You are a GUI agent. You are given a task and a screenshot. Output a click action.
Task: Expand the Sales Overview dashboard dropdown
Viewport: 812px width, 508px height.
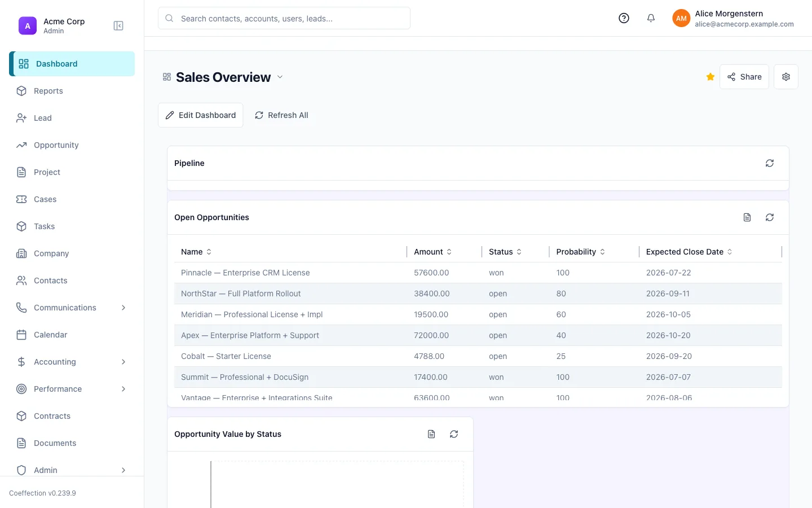[x=280, y=77]
